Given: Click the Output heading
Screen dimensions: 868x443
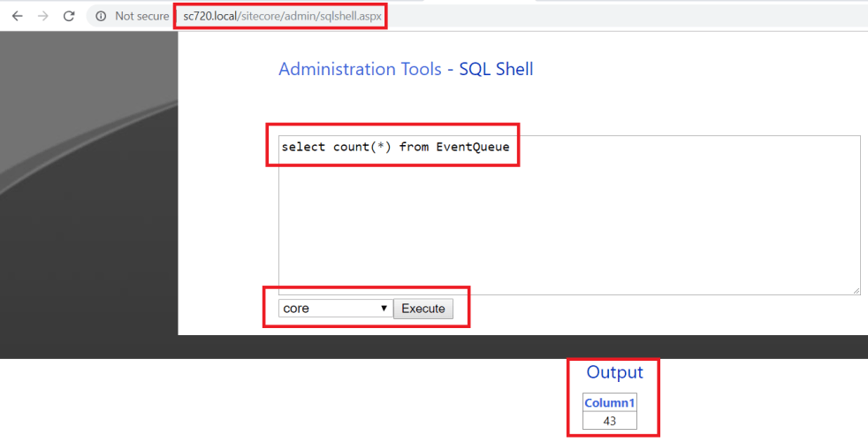Looking at the screenshot, I should pyautogui.click(x=614, y=372).
